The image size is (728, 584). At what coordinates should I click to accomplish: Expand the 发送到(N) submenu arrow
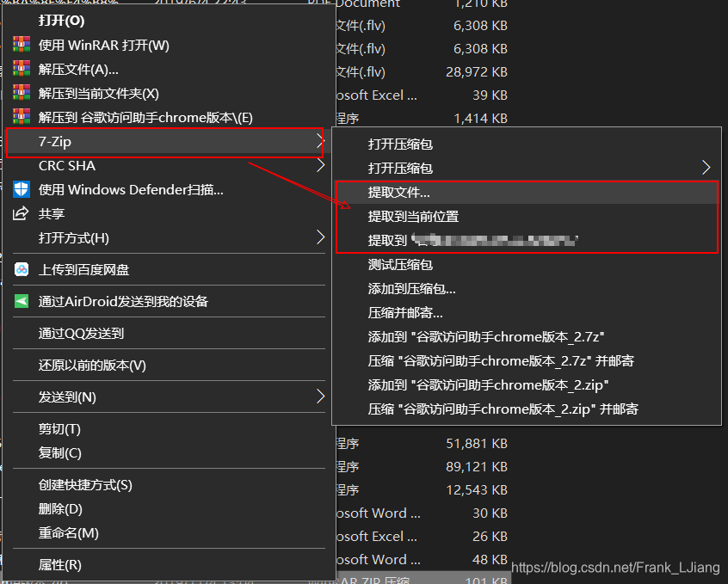[320, 397]
